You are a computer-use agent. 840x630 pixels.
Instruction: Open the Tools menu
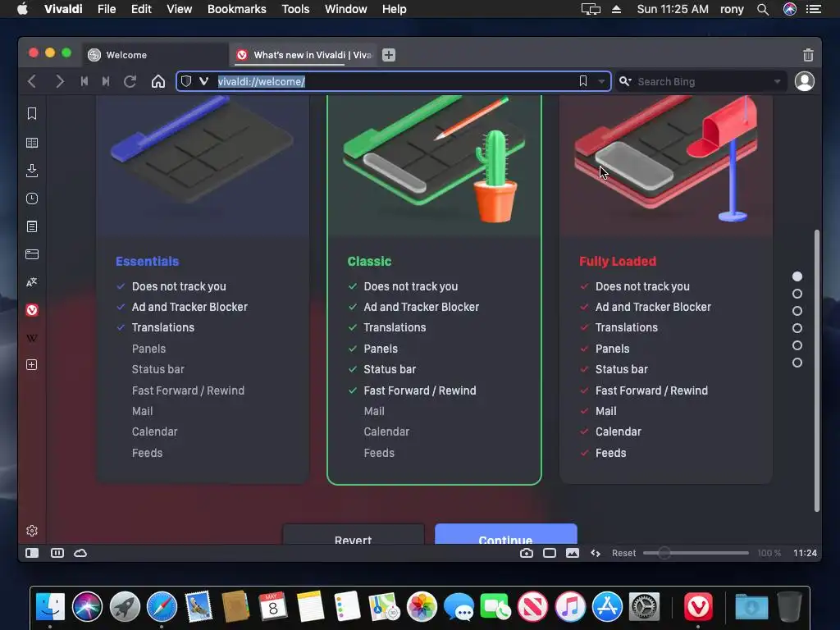[x=295, y=9]
